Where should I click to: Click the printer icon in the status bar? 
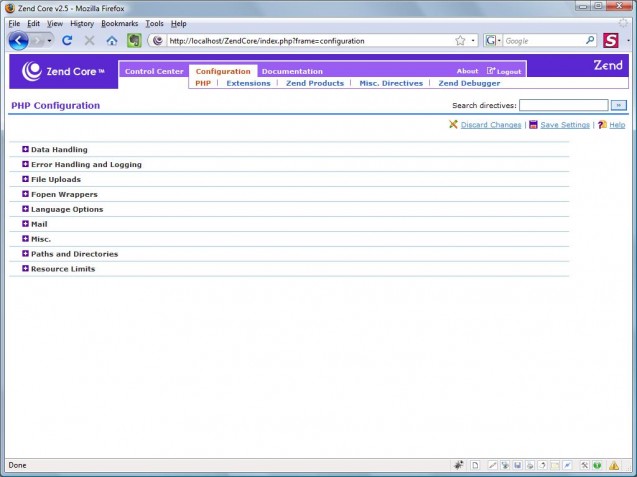(x=530, y=465)
